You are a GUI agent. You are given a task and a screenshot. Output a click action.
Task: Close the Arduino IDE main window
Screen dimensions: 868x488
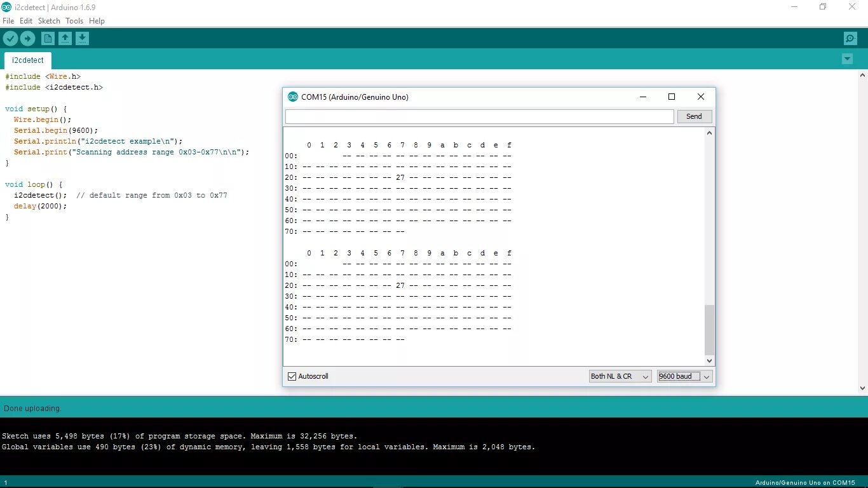(x=852, y=7)
